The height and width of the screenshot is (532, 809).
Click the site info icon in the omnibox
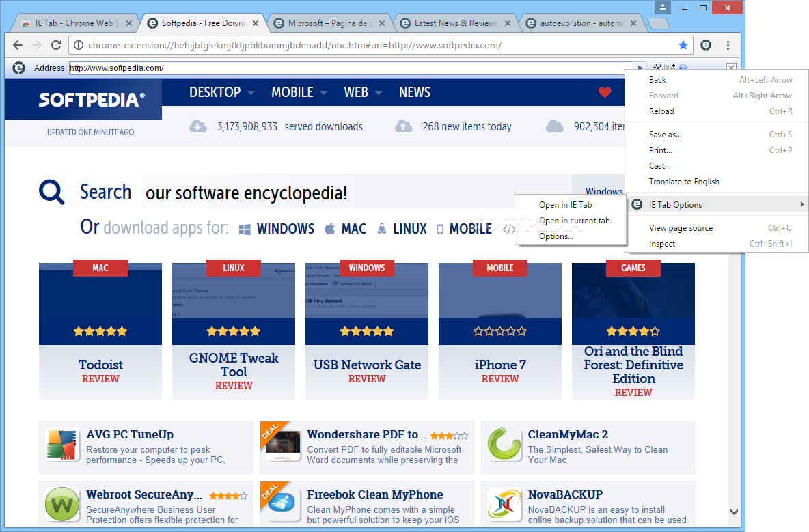pos(79,45)
